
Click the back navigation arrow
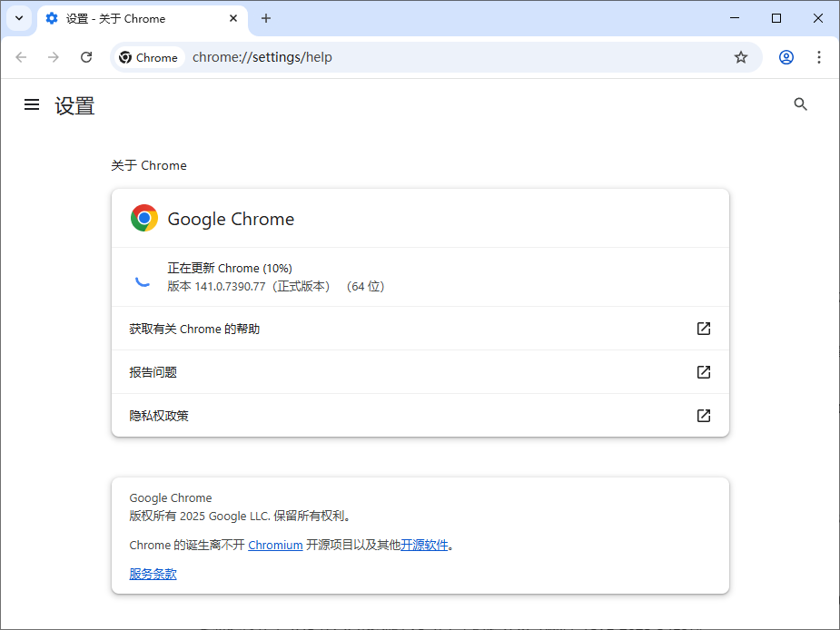pos(21,56)
